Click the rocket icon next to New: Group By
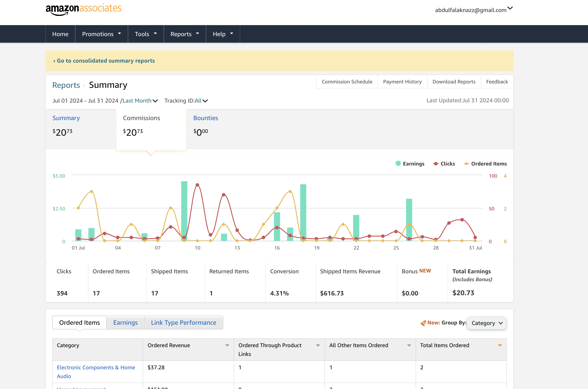588x389 pixels. click(423, 323)
